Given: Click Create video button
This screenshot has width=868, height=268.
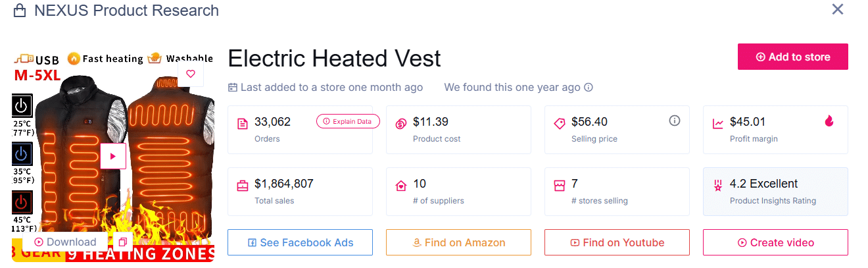Looking at the screenshot, I should click(775, 242).
